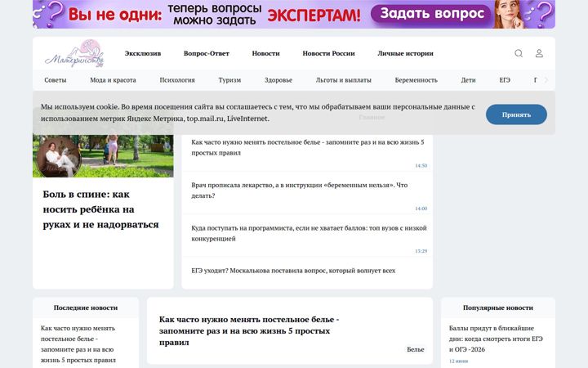Viewport: 588px width, 368px height.
Task: Select Мода и красота category
Action: [113, 80]
